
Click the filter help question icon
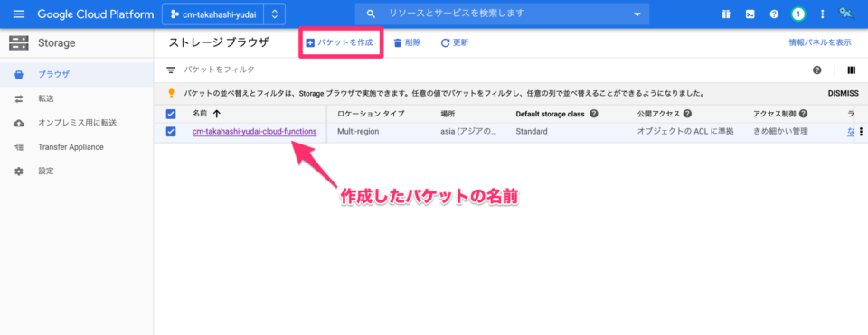[x=816, y=70]
